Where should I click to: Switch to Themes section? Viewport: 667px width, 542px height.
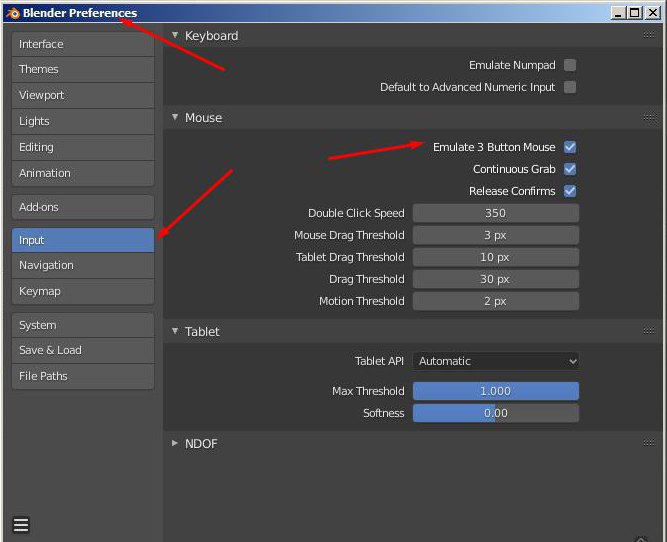click(83, 69)
